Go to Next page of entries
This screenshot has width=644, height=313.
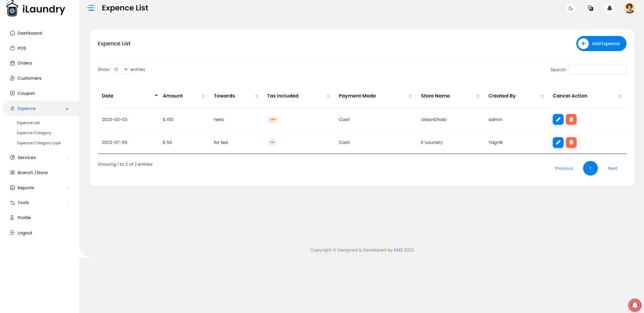(x=612, y=168)
